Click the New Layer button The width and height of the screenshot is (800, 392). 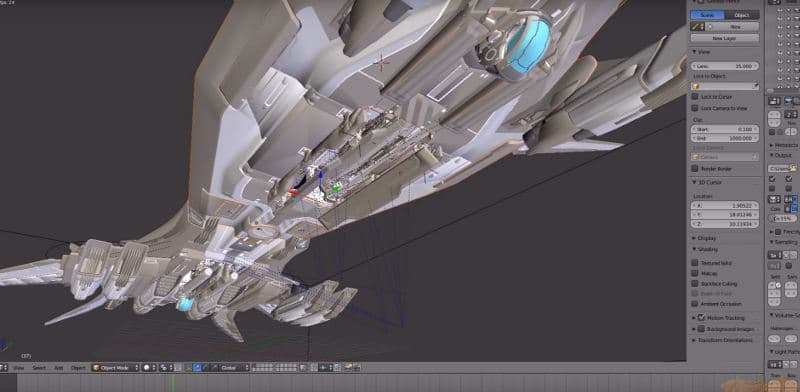724,38
